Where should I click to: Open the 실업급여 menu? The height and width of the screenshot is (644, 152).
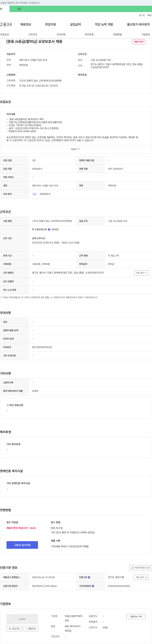[75, 24]
